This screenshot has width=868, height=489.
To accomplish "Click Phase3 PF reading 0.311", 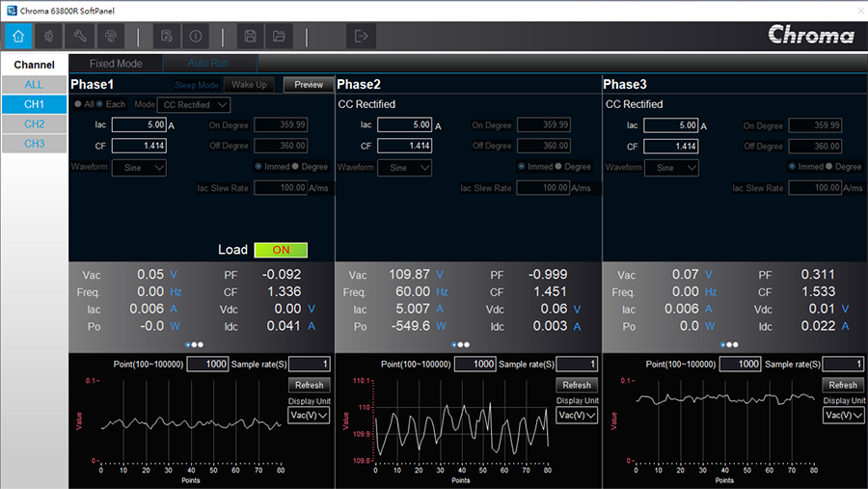I will (818, 274).
